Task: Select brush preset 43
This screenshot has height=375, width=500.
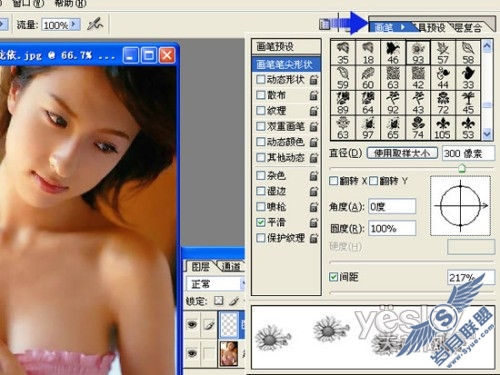Action: [418, 102]
